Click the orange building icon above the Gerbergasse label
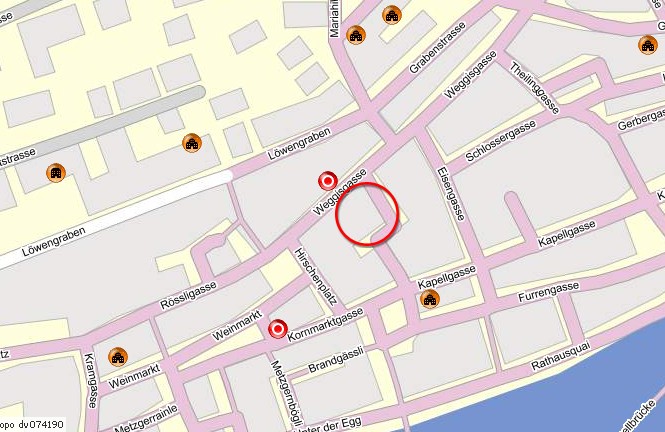The image size is (665, 432). (x=648, y=45)
